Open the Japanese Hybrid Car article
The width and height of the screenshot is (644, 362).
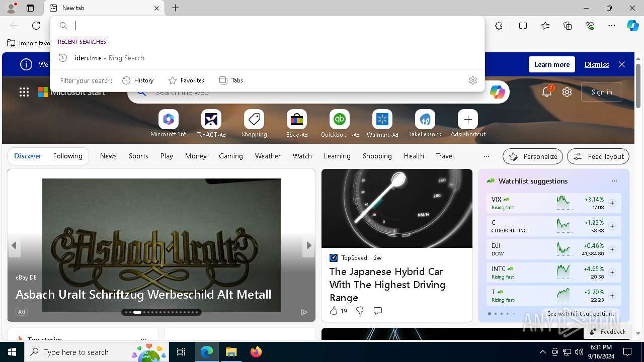(x=387, y=285)
